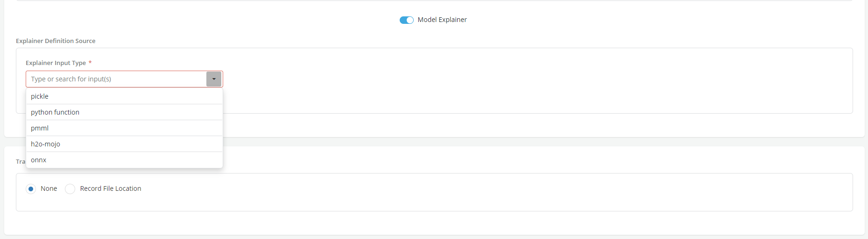Click the partially hidden "Tra" section heading
The width and height of the screenshot is (868, 239).
point(20,162)
